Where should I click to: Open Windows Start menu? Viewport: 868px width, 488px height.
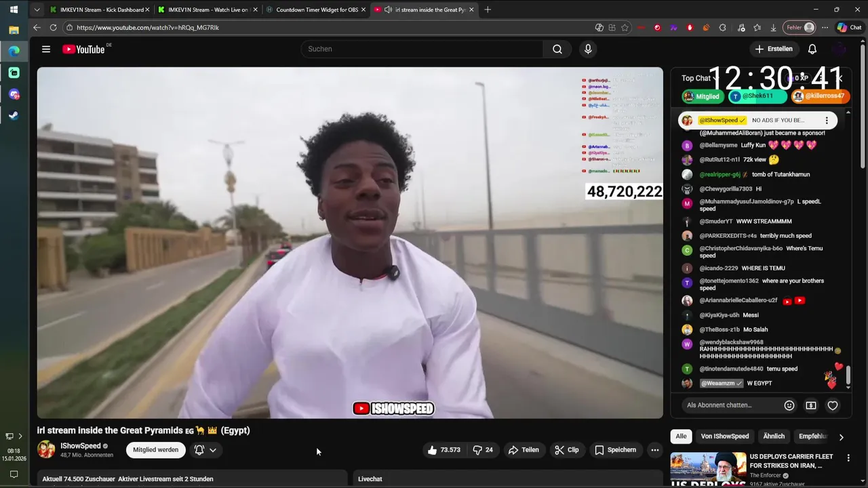click(x=14, y=9)
